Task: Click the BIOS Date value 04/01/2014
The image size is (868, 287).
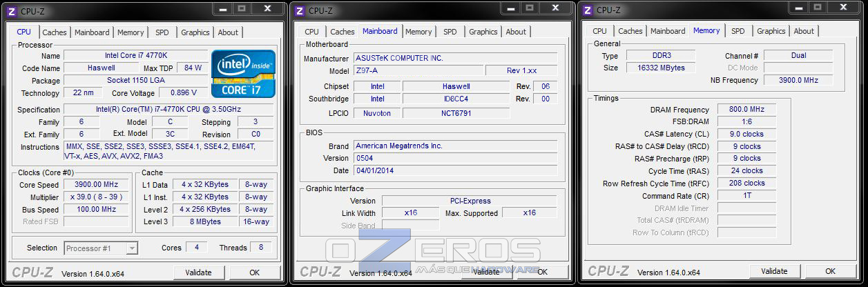Action: (x=455, y=170)
